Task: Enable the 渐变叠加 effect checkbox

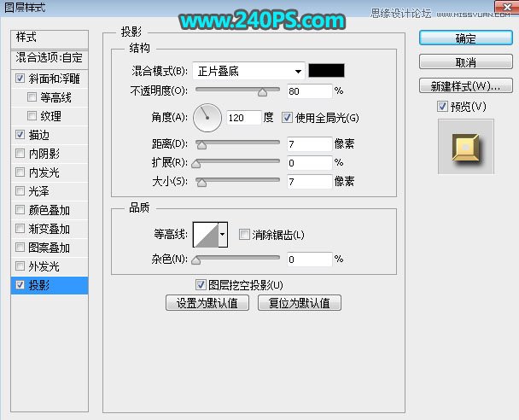Action: click(20, 229)
